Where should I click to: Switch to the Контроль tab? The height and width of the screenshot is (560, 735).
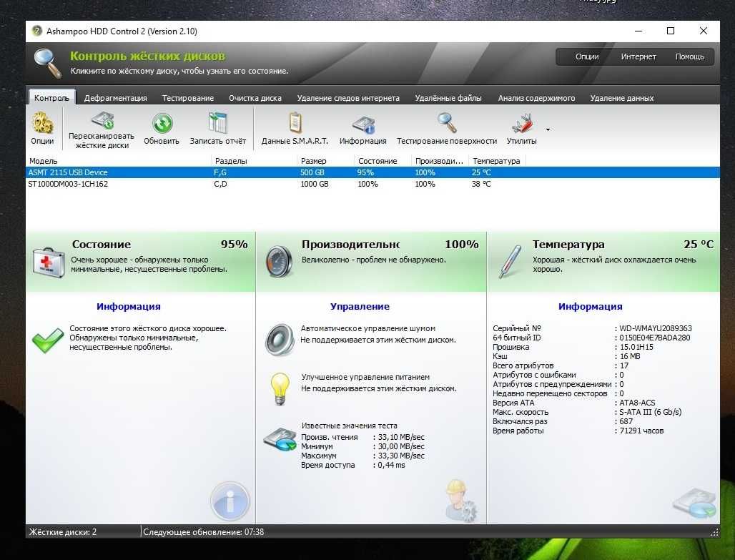tap(51, 97)
